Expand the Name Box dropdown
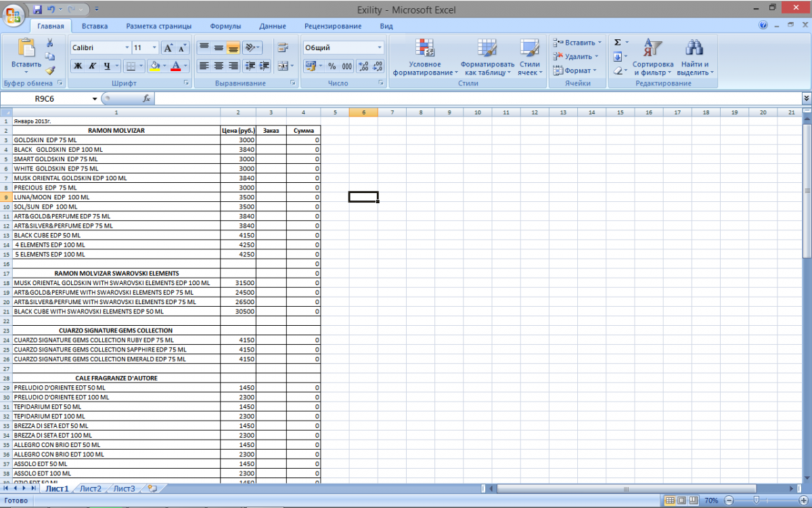This screenshot has width=812, height=508. point(95,99)
